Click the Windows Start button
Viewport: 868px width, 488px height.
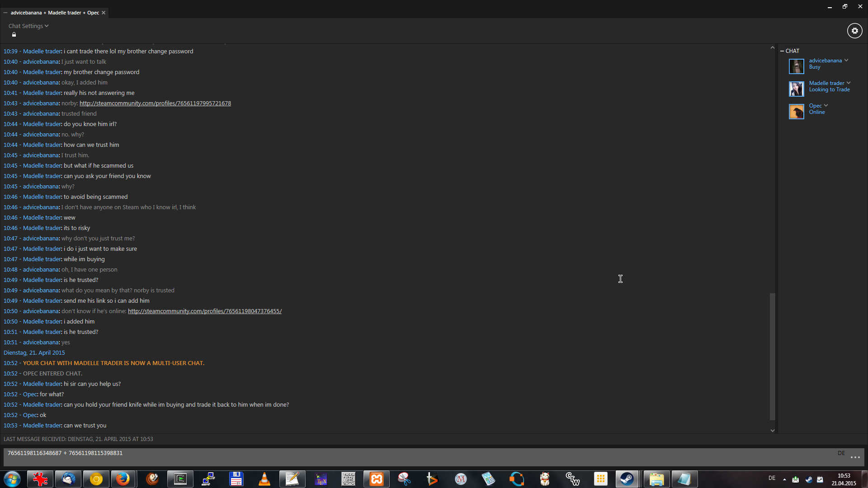pos(12,479)
